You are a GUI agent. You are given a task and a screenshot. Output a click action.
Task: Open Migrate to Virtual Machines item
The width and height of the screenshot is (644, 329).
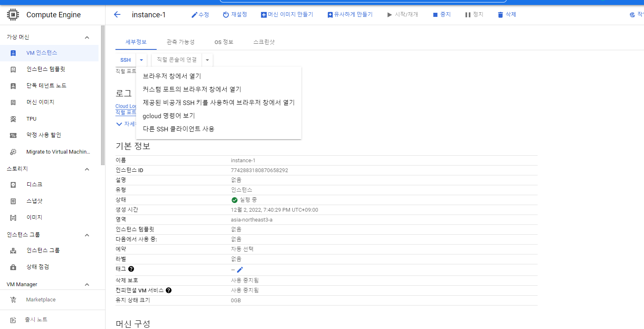(49, 152)
